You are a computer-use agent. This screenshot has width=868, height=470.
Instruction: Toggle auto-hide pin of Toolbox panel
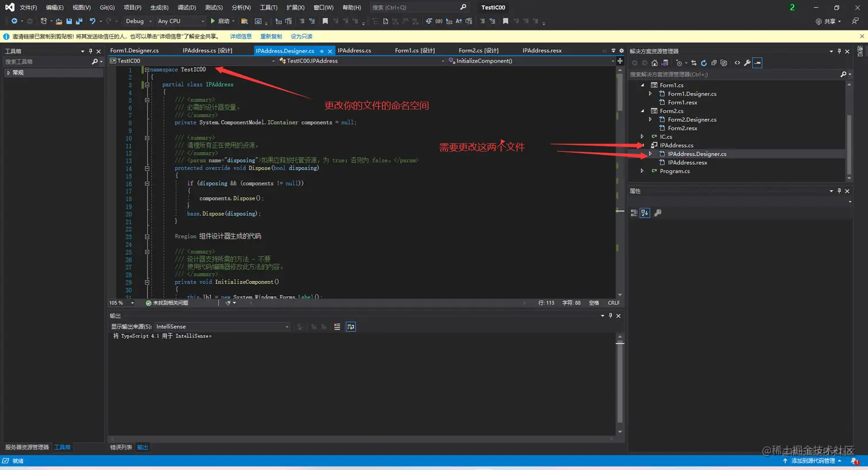click(x=90, y=51)
